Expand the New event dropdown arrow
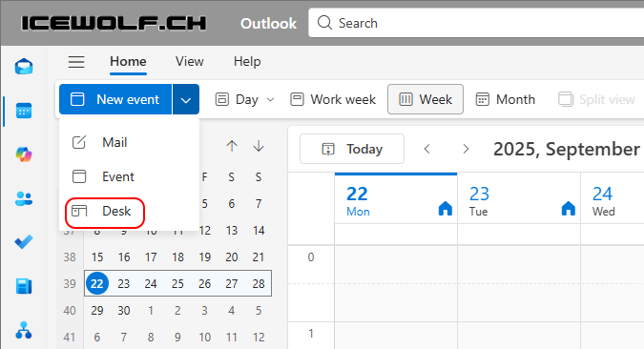 (186, 99)
